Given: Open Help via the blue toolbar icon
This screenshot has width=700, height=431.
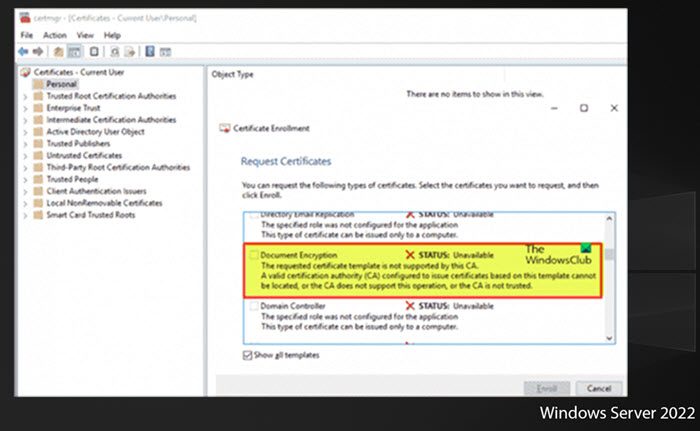Looking at the screenshot, I should 150,51.
